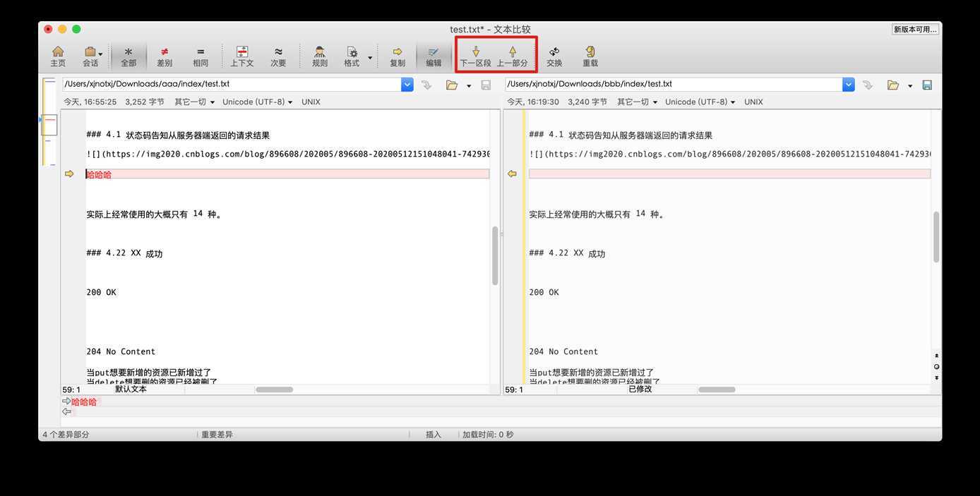Click right pane gray path-swap arrow icon
Image resolution: width=980 pixels, height=496 pixels.
tap(868, 85)
